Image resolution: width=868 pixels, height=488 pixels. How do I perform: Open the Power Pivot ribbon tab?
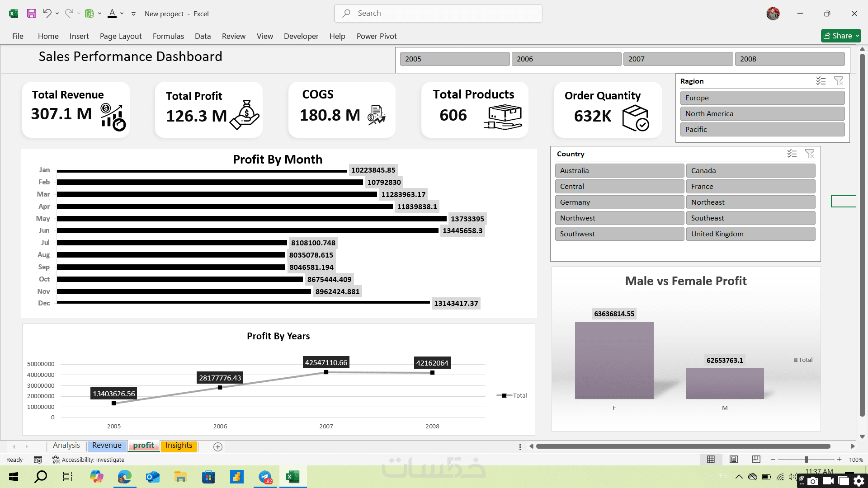tap(376, 36)
